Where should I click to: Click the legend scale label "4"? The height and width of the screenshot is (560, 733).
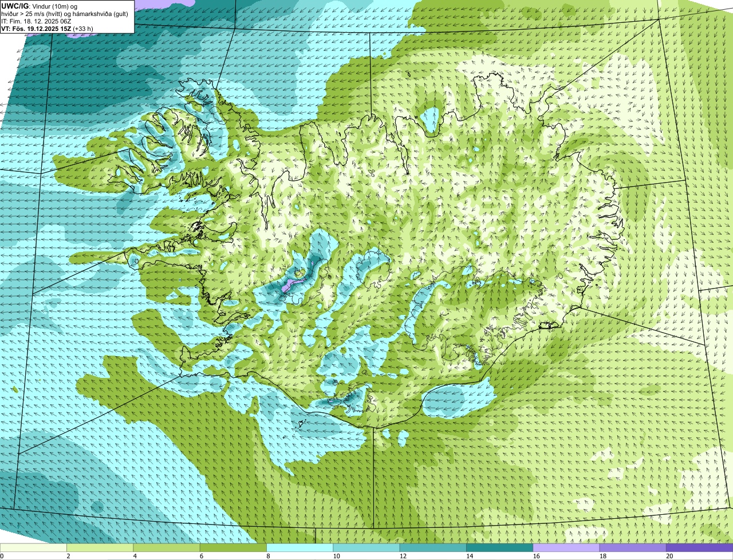click(134, 556)
